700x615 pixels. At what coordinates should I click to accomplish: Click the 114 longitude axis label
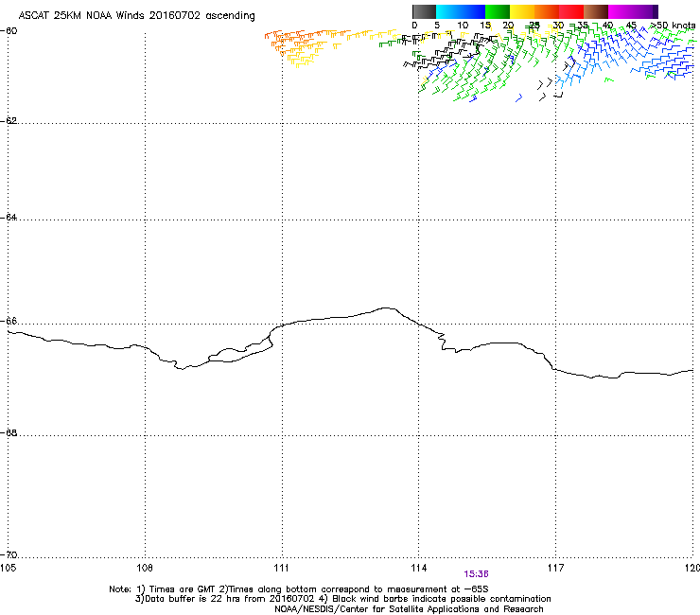coord(419,568)
